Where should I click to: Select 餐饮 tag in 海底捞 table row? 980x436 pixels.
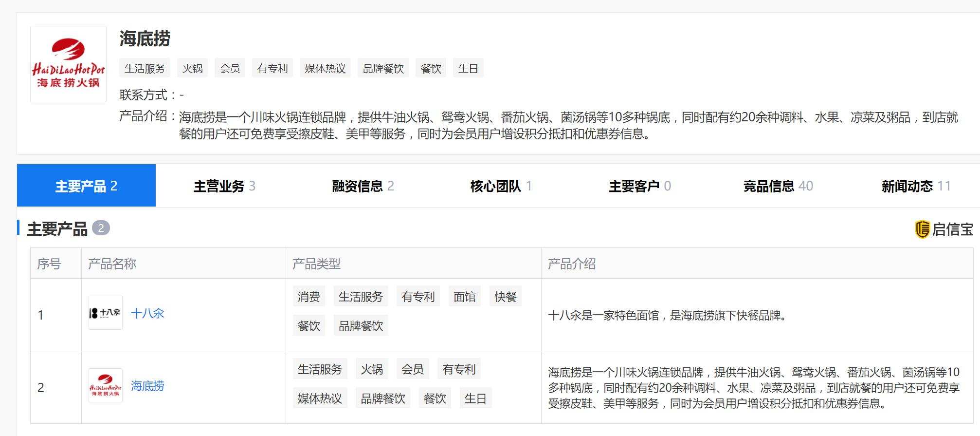[435, 398]
